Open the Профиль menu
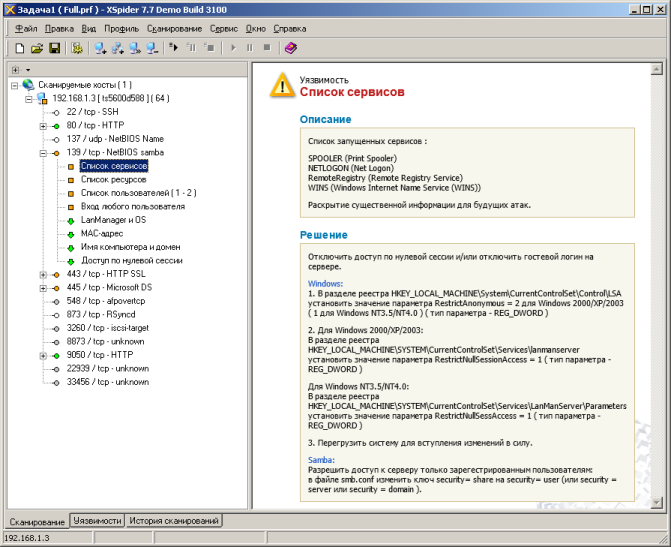This screenshot has width=671, height=547. click(122, 29)
